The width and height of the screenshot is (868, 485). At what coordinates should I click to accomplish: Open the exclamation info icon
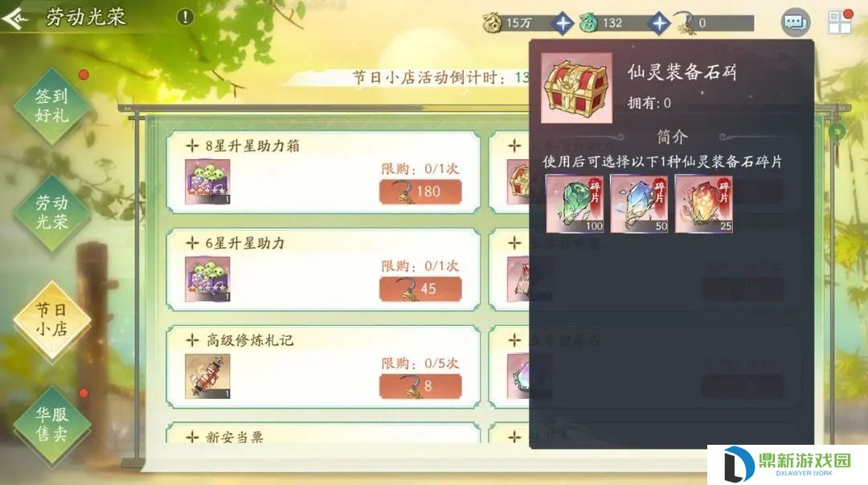(185, 17)
